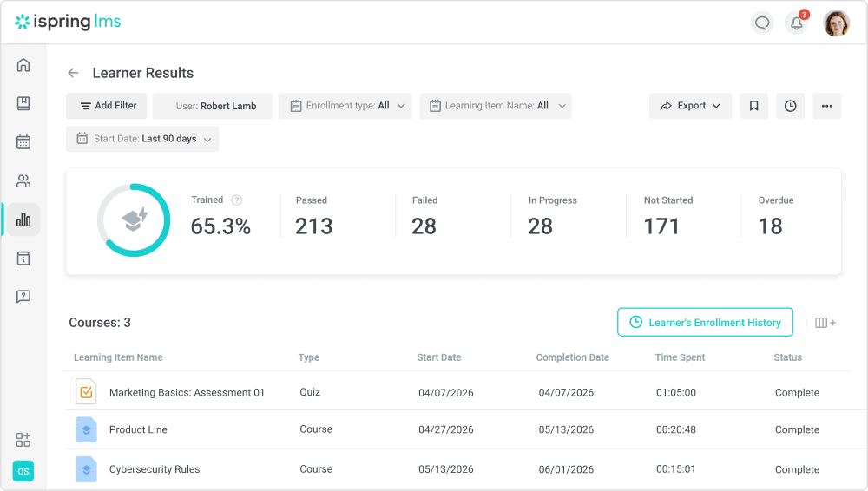Open the Home sidebar icon
The height and width of the screenshot is (491, 868).
tap(23, 65)
